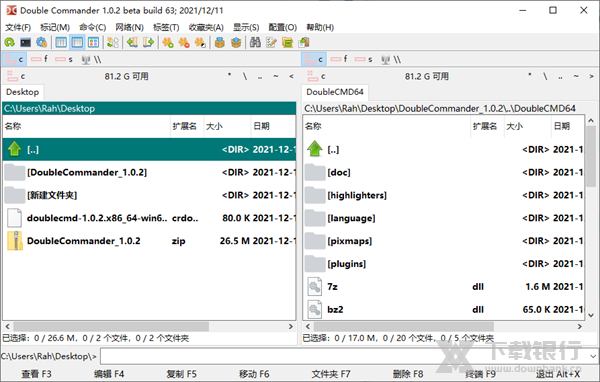Sort left panel by 大小 column
Image resolution: width=600 pixels, height=382 pixels.
pos(227,126)
